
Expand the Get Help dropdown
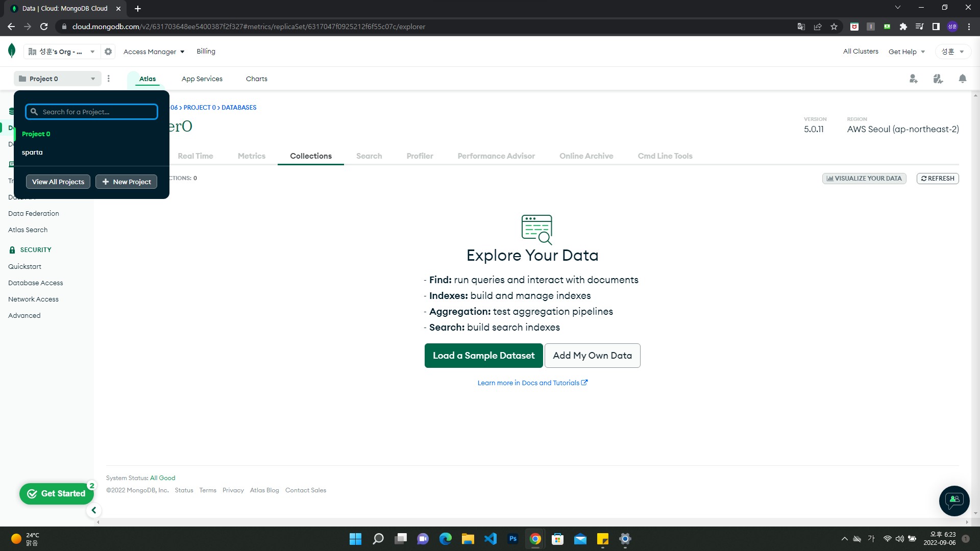(906, 52)
